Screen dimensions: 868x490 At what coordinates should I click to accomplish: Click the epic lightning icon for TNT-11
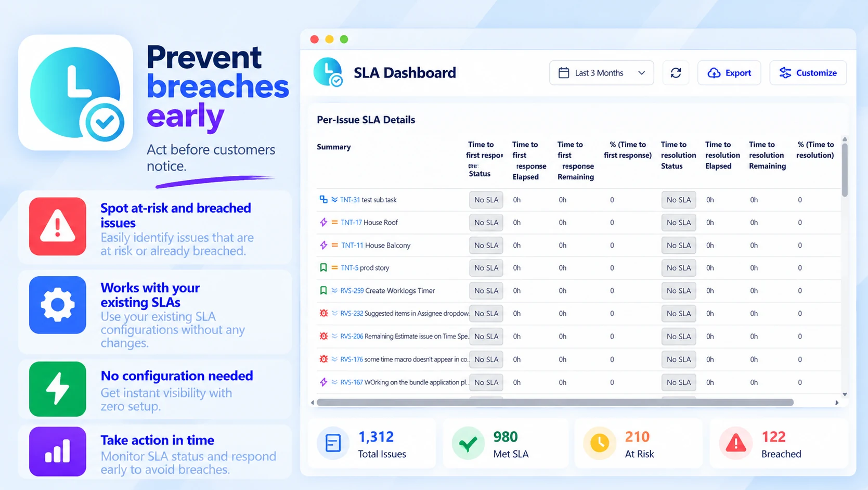(x=323, y=246)
